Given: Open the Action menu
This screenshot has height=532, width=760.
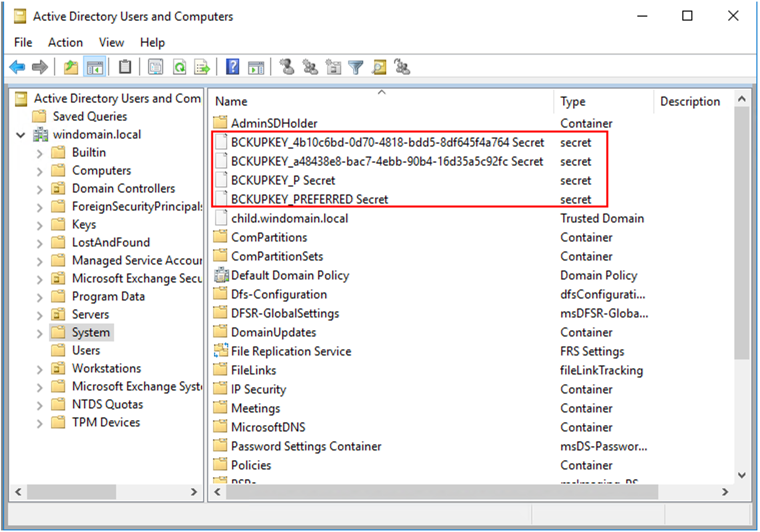Looking at the screenshot, I should point(66,42).
